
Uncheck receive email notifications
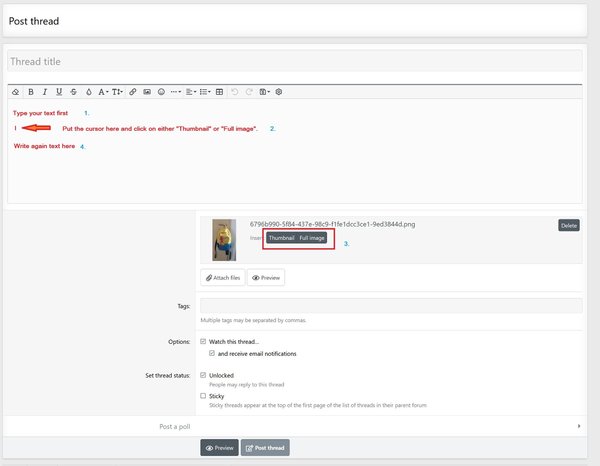click(x=211, y=353)
